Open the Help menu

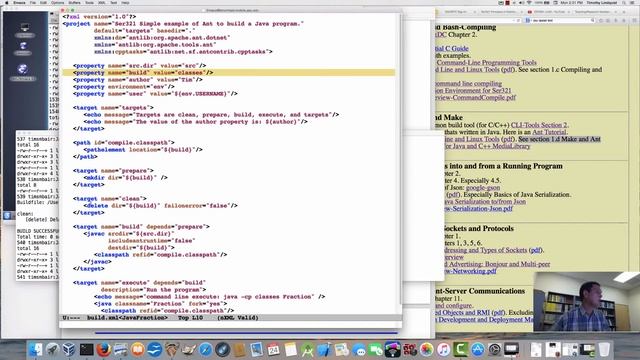(x=126, y=2)
